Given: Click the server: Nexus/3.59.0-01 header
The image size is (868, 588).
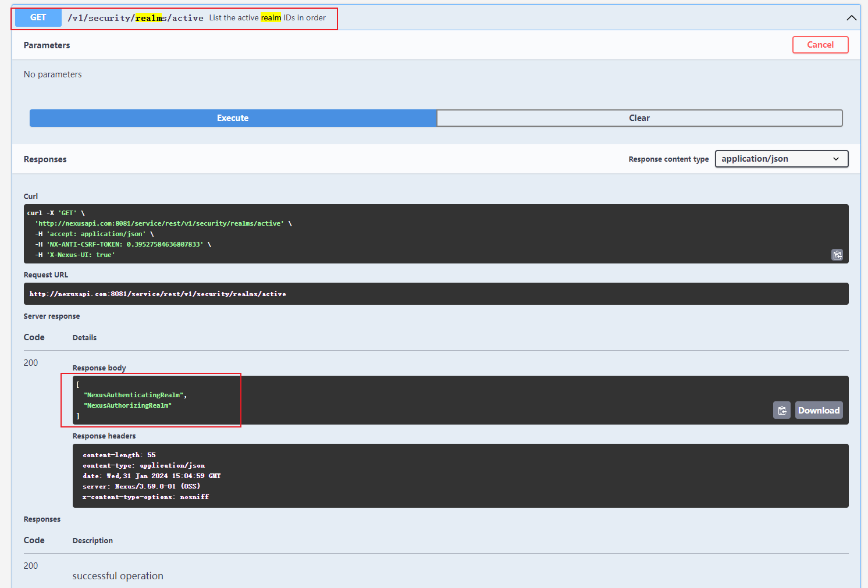Looking at the screenshot, I should pyautogui.click(x=141, y=486).
